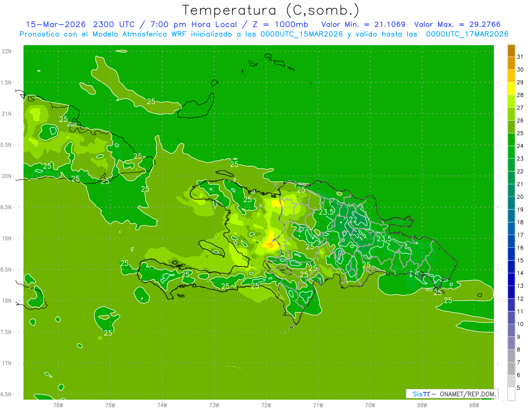Select the yellow colorbar segment between 28 and 29

click(x=511, y=89)
